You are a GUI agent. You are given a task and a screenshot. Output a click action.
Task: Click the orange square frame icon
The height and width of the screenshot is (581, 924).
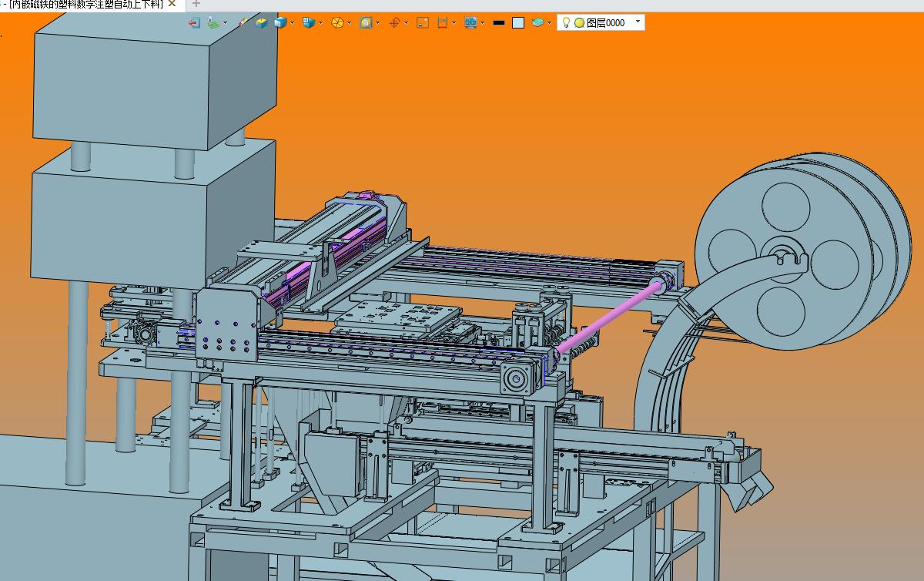click(423, 23)
